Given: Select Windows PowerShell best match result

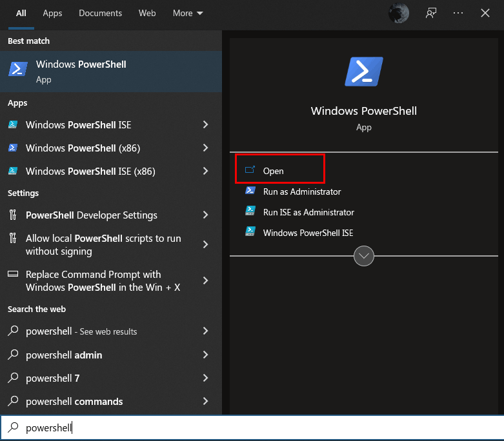Looking at the screenshot, I should pyautogui.click(x=111, y=72).
